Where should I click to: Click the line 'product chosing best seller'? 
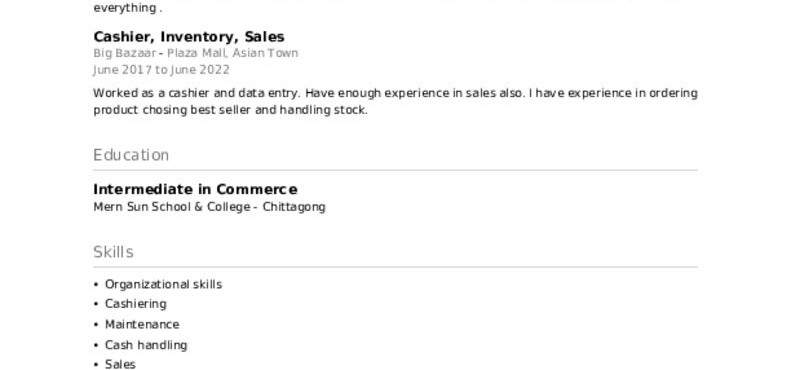point(231,110)
